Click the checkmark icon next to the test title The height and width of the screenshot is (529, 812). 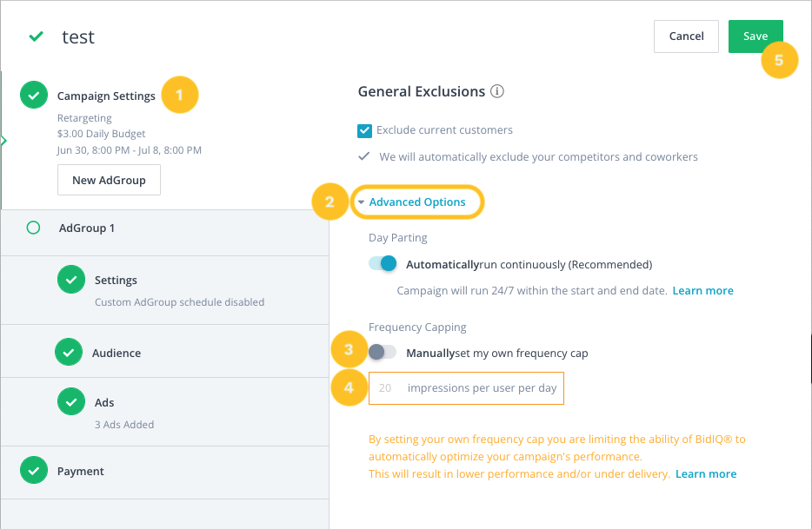coord(35,37)
